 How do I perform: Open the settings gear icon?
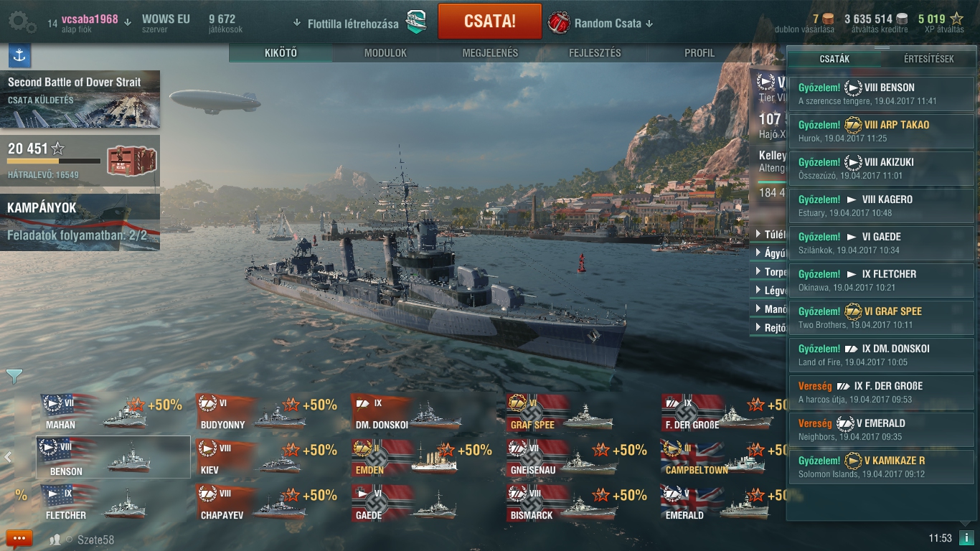coord(22,22)
